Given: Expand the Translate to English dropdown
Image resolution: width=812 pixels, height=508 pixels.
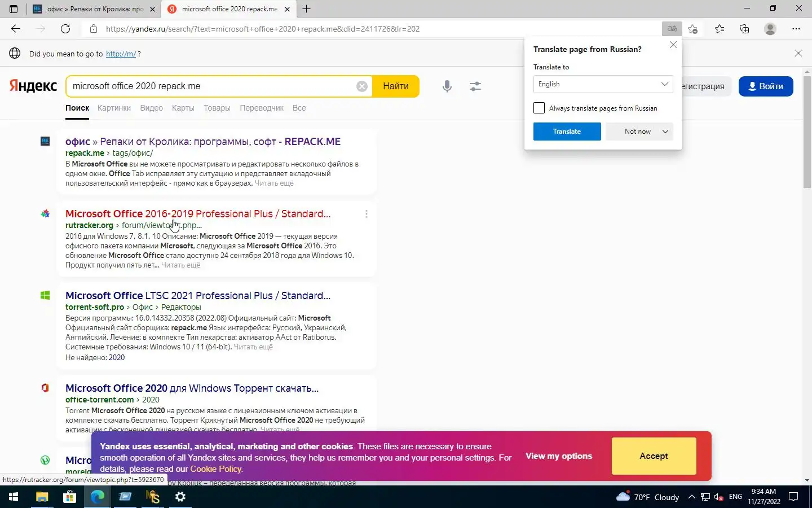Looking at the screenshot, I should pos(603,84).
